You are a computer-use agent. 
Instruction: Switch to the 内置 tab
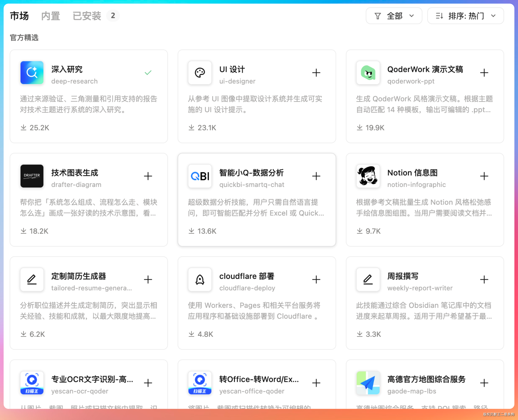(51, 16)
